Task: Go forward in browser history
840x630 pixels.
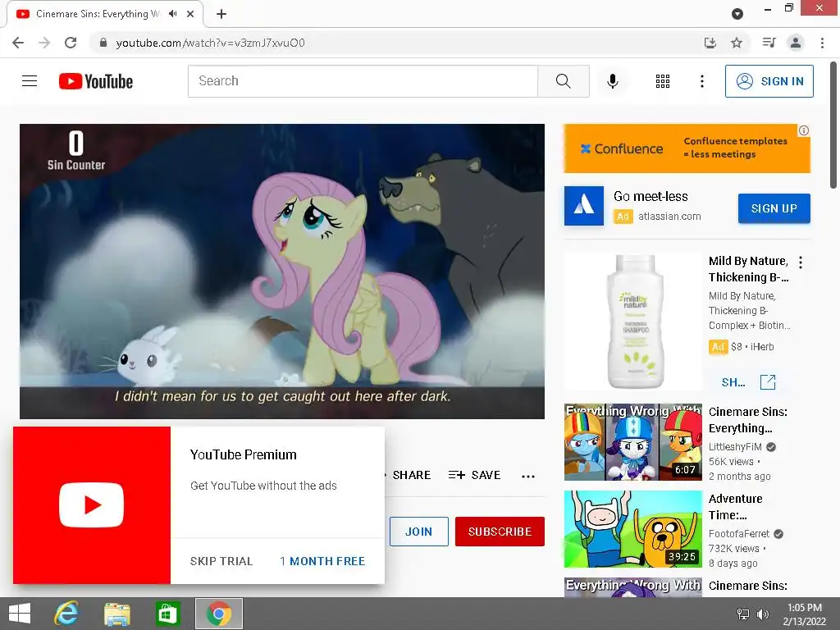Action: click(x=44, y=43)
